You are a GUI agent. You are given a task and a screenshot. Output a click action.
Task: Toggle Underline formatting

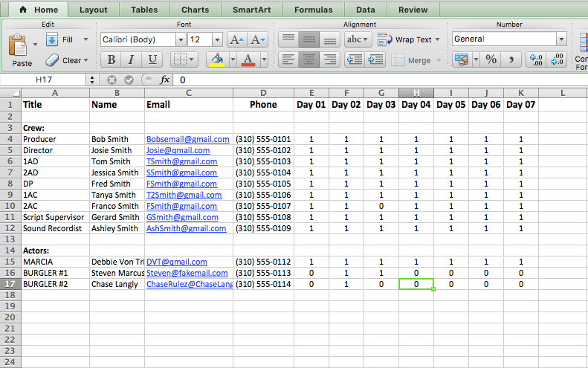(152, 59)
